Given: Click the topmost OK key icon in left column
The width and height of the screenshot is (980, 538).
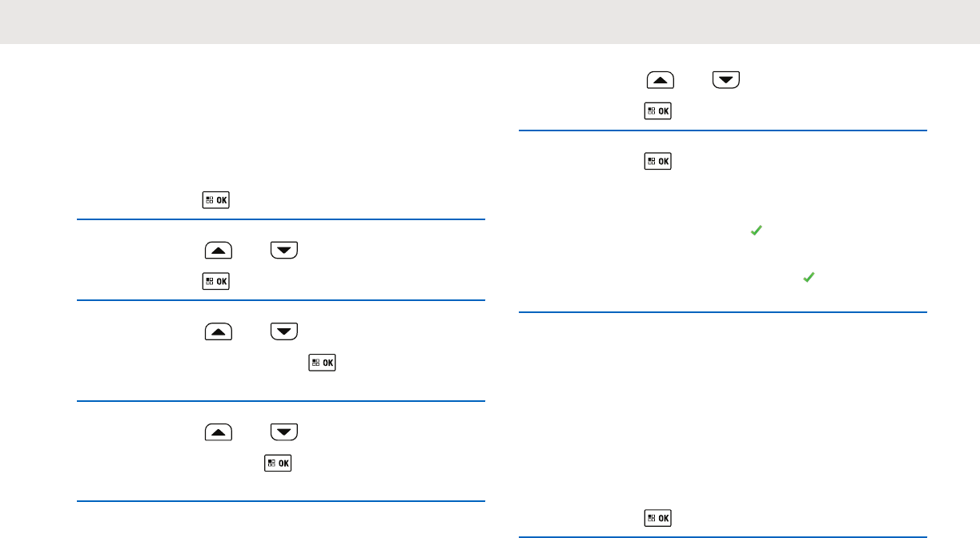Looking at the screenshot, I should pyautogui.click(x=216, y=201).
